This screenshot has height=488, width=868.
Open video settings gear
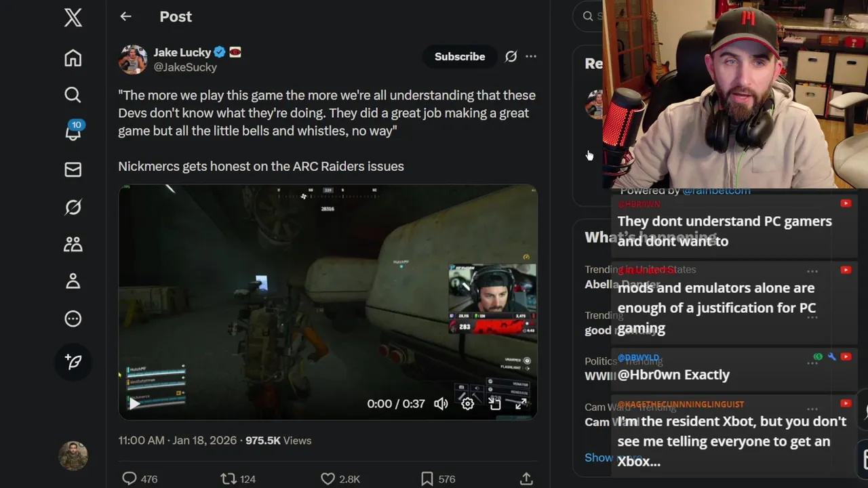click(468, 404)
